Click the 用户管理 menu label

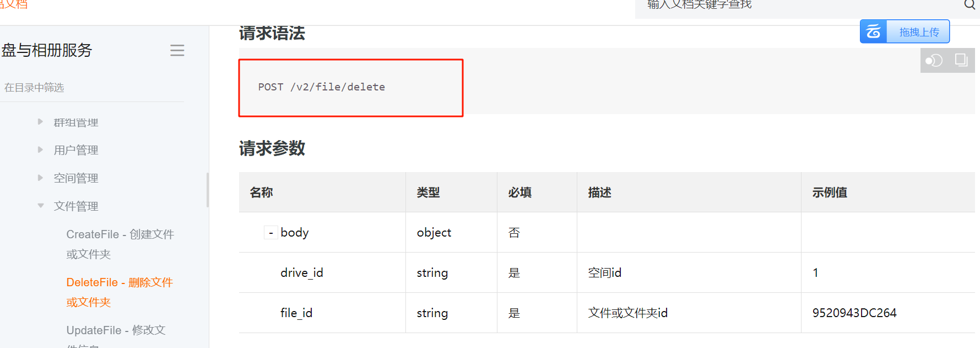[x=76, y=150]
